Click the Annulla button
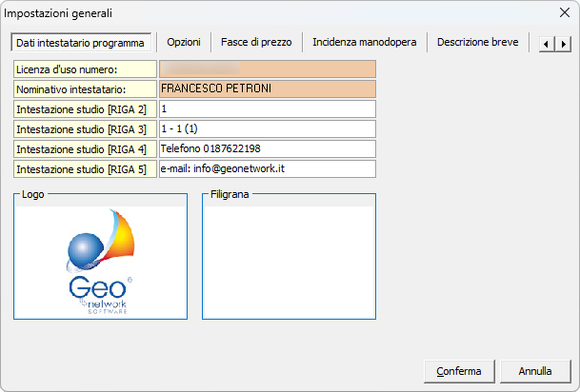Viewport: 580px width, 392px height. tap(535, 370)
